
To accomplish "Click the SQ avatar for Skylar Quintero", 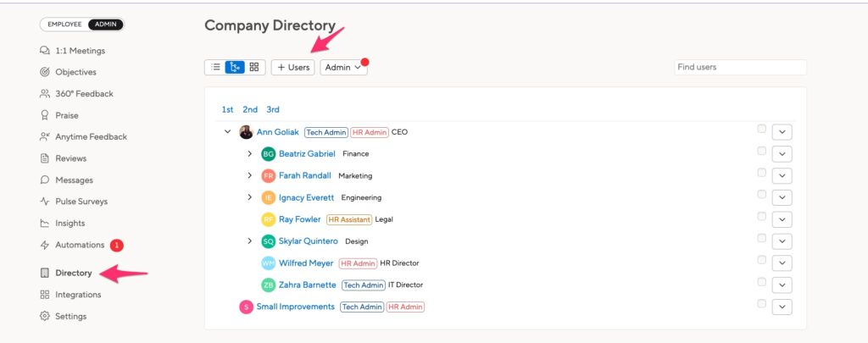I will click(269, 241).
